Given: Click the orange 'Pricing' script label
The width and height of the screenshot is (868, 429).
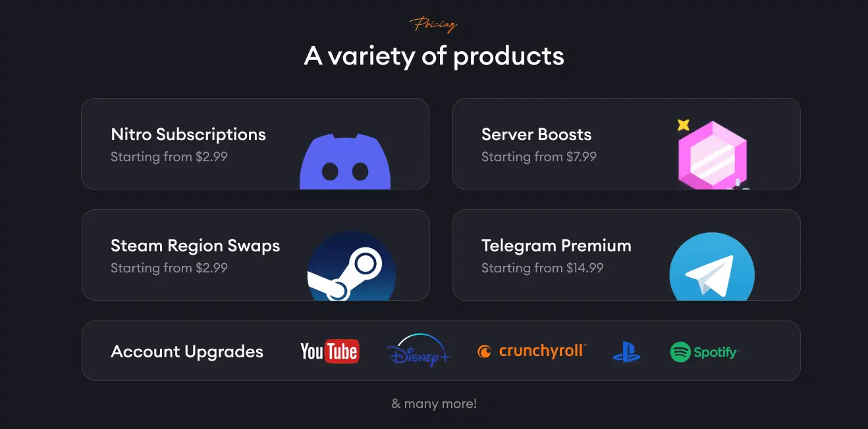Looking at the screenshot, I should point(433,25).
